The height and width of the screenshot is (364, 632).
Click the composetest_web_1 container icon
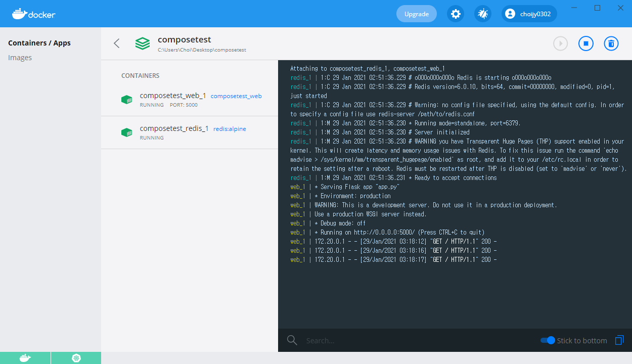coord(126,100)
